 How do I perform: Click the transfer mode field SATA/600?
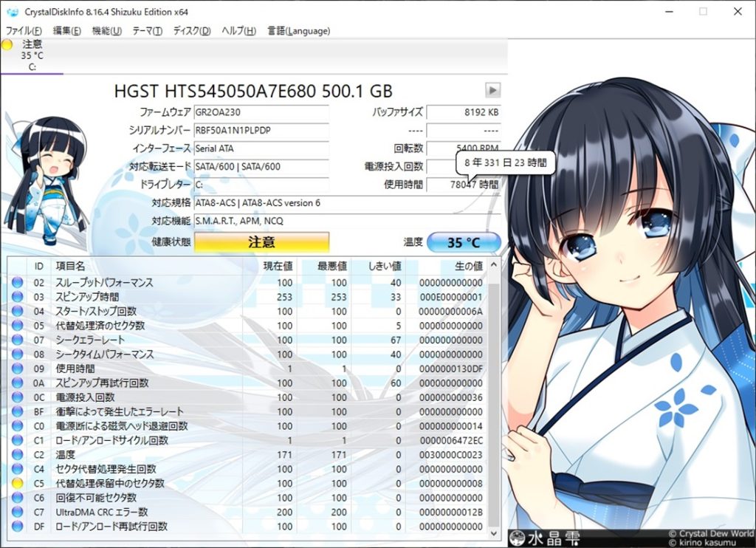coord(261,166)
